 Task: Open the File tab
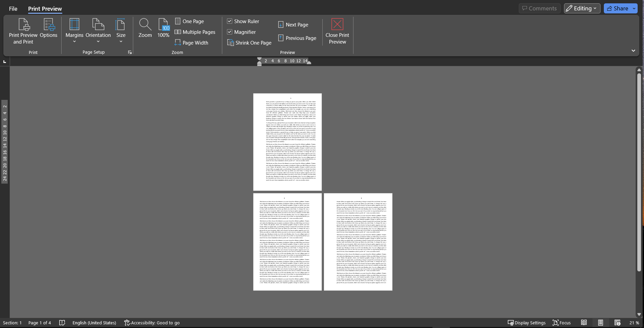coord(13,8)
